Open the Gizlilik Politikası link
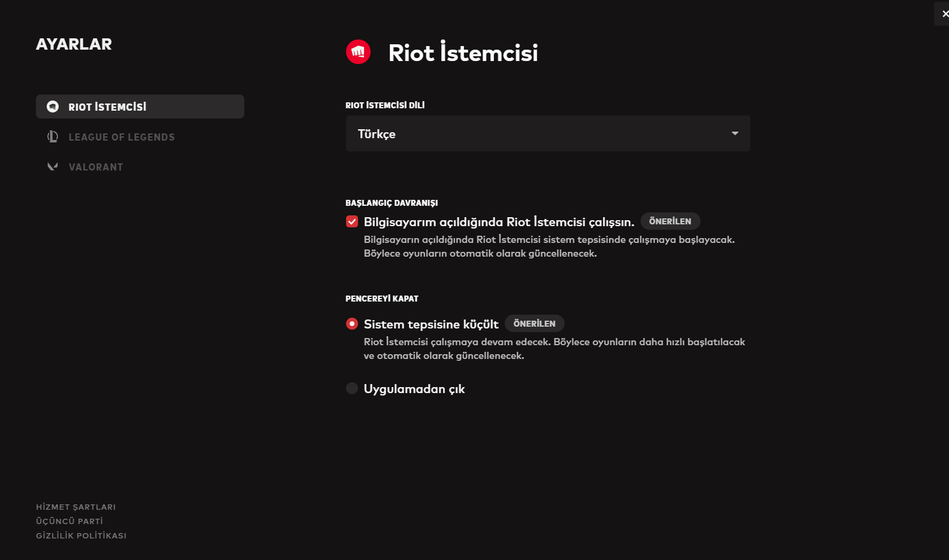949x560 pixels. [81, 535]
